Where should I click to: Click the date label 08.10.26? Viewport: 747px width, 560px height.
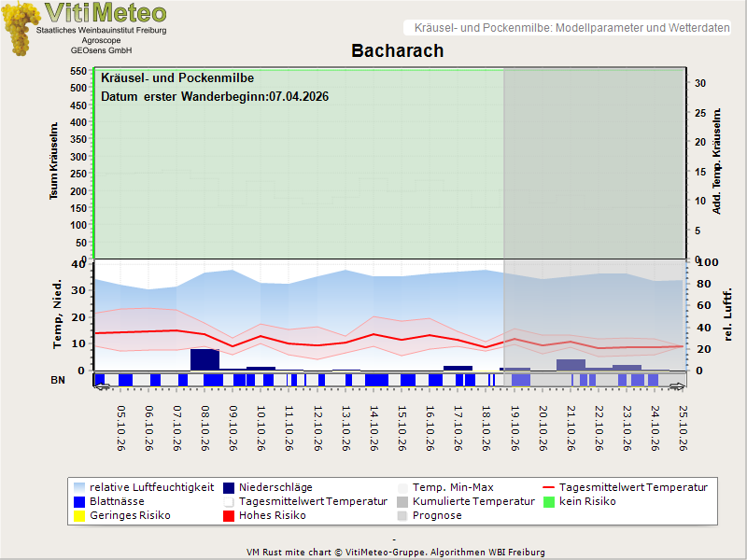click(x=205, y=428)
